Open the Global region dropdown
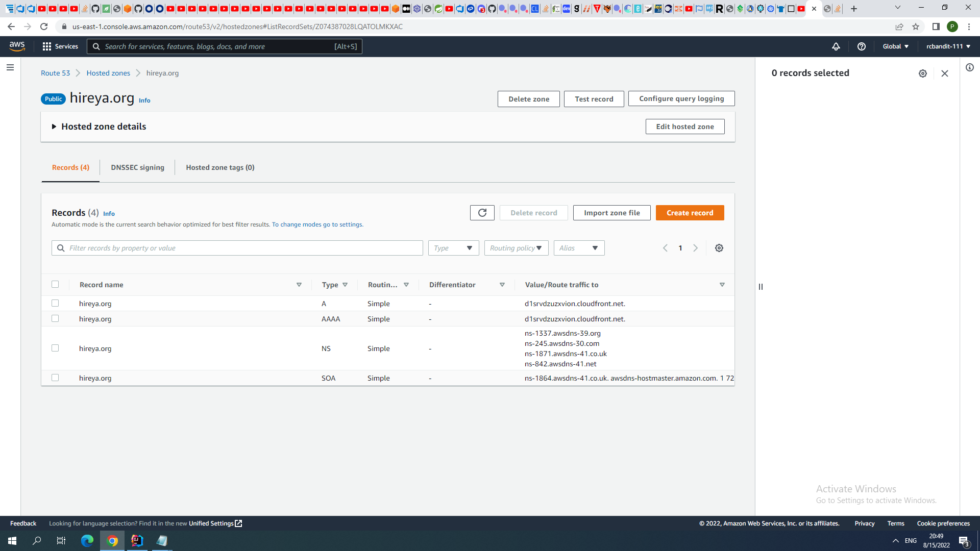This screenshot has width=980, height=551. 896,46
